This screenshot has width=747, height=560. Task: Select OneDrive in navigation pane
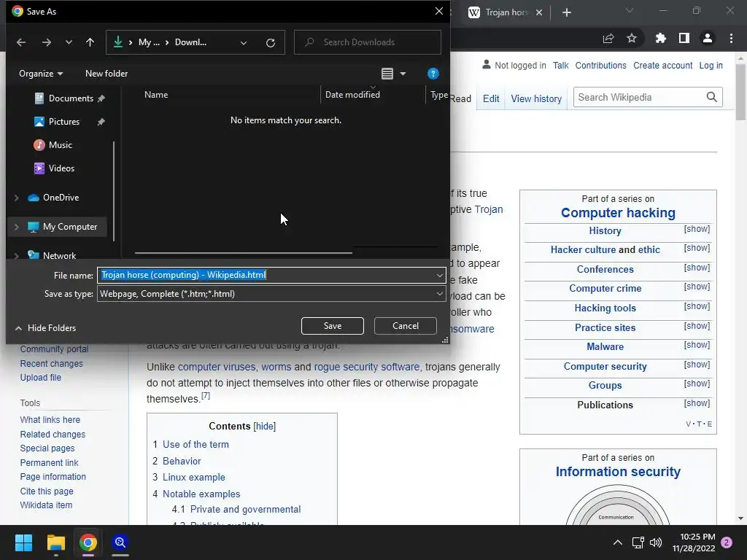tap(61, 198)
